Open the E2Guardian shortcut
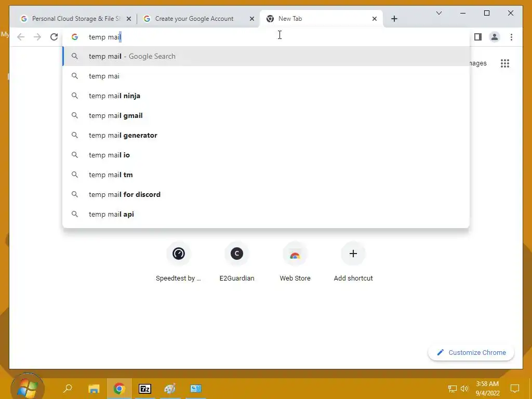 (x=237, y=262)
